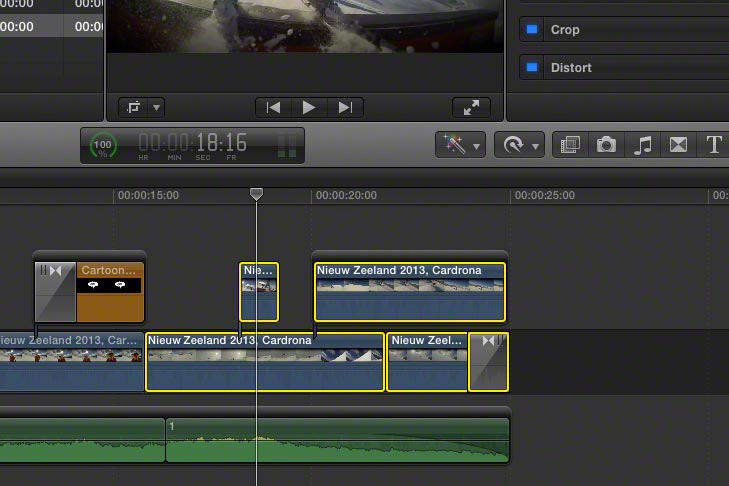Click the timecode display 18:16
The image size is (729, 486).
(221, 142)
